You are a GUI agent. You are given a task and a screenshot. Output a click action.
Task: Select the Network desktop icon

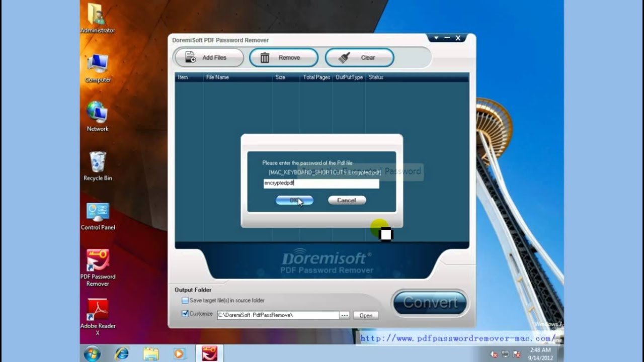tap(98, 117)
